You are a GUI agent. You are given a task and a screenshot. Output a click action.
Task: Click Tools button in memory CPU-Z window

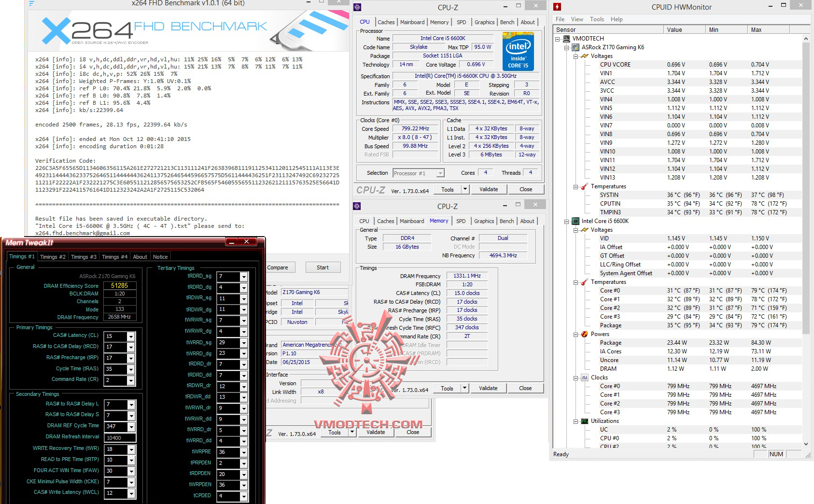[447, 388]
